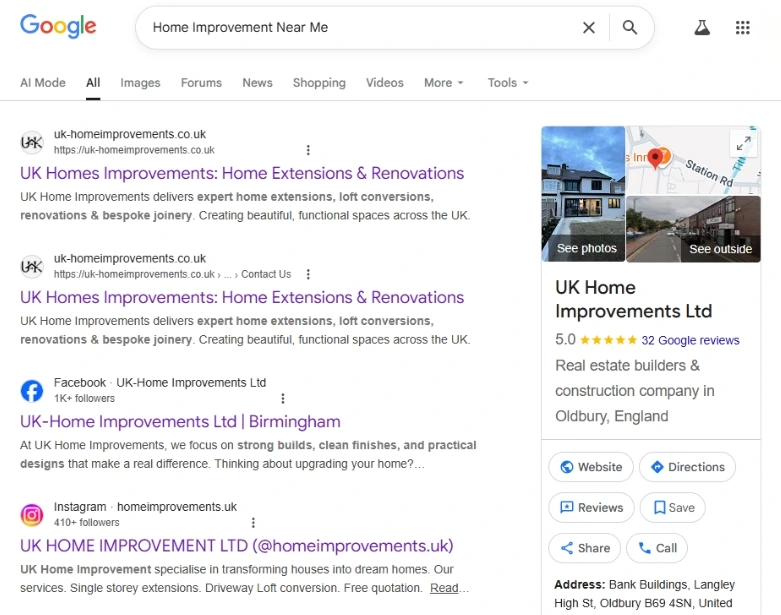Open Search Labs flask icon
Image resolution: width=781 pixels, height=615 pixels.
(x=702, y=28)
